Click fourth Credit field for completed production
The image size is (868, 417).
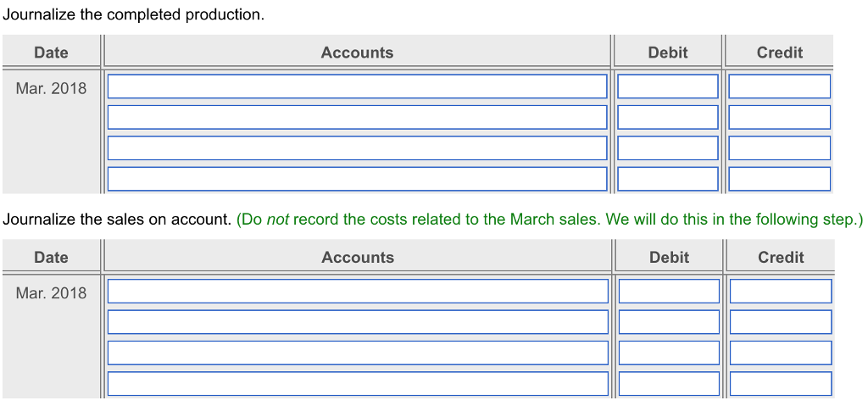pyautogui.click(x=779, y=178)
